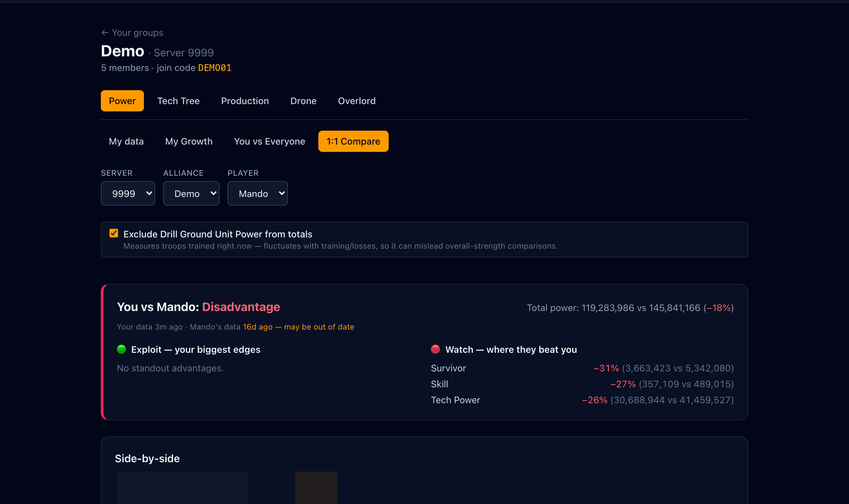849x504 pixels.
Task: Click the DEMO01 join code
Action: 215,68
